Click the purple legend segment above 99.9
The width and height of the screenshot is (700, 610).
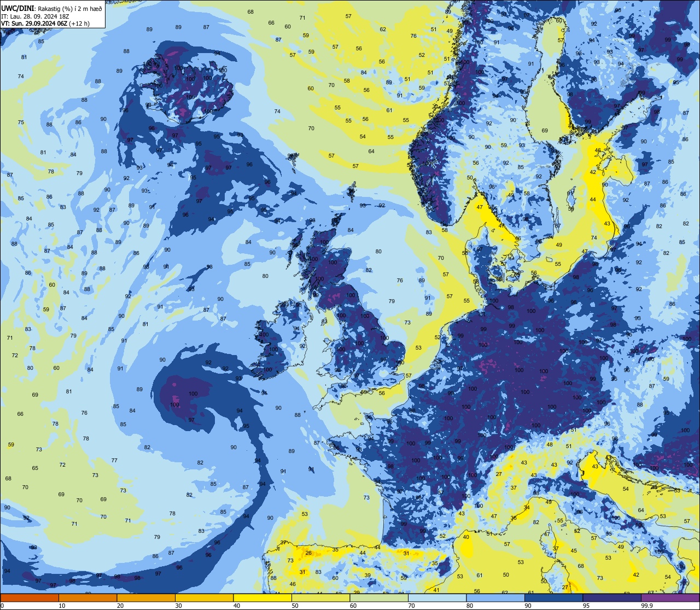(670, 598)
